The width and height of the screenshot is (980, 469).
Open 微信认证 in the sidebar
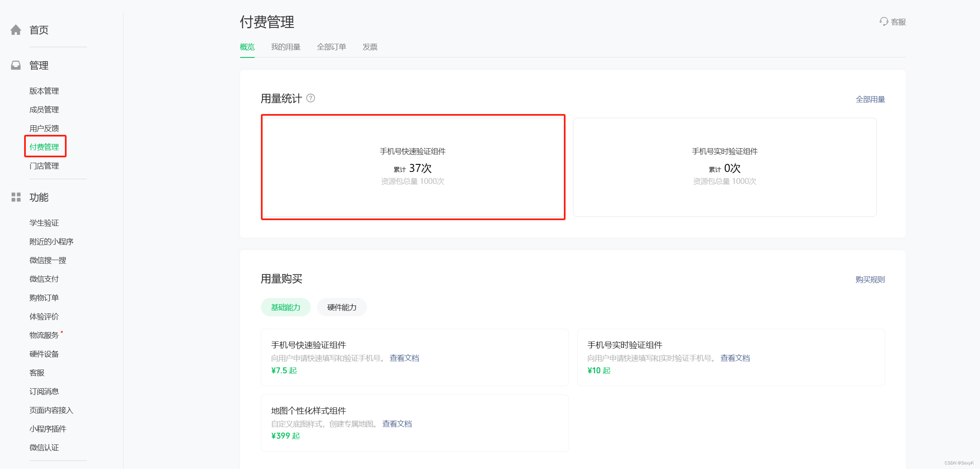pyautogui.click(x=44, y=447)
